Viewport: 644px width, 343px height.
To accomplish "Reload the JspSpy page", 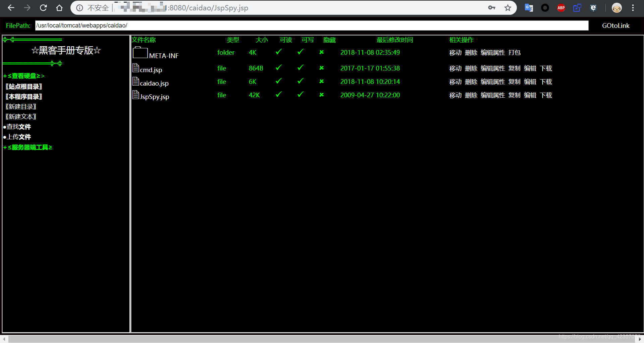I will pyautogui.click(x=43, y=8).
